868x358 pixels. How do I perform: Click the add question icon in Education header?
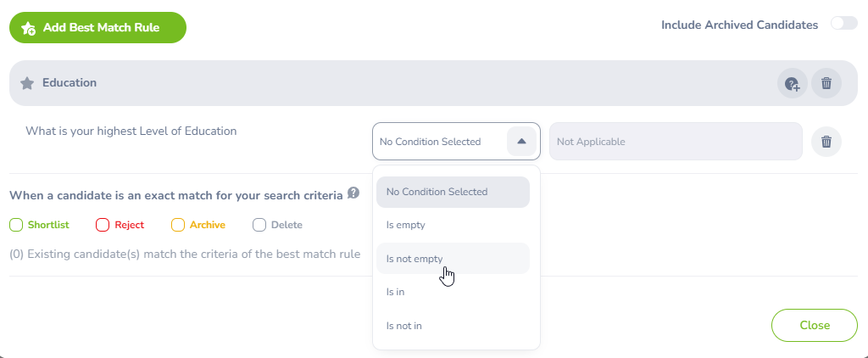793,83
